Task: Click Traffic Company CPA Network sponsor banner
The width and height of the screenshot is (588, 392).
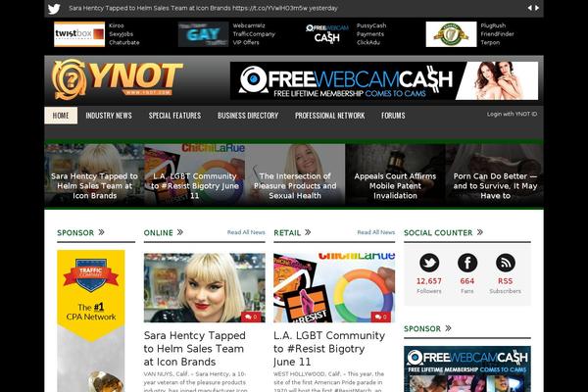Action: 91,321
